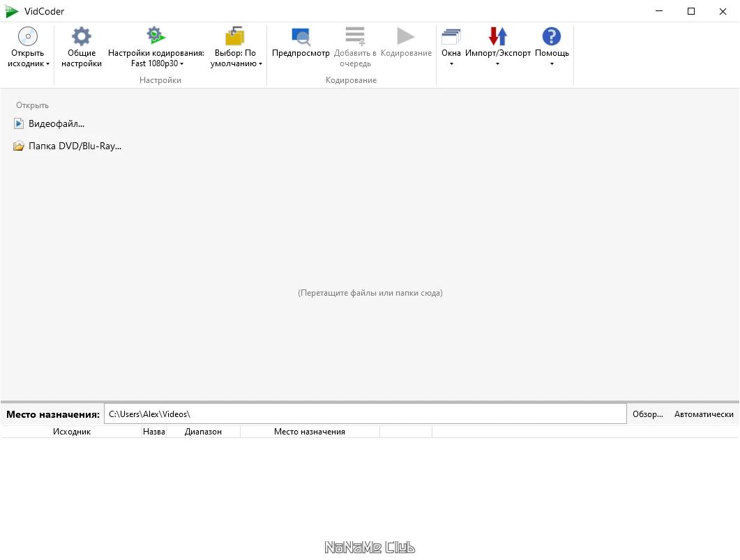The height and width of the screenshot is (560, 740).
Task: Click the Автоматически button
Action: 704,414
